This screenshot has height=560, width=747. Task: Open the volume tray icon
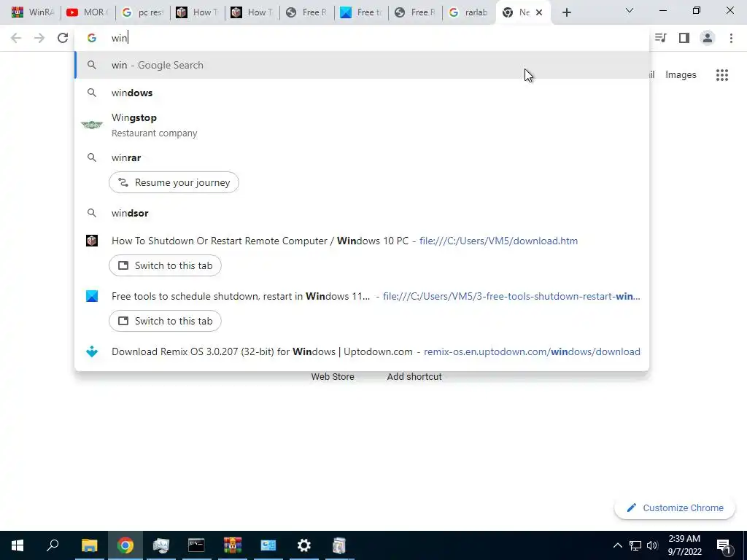[x=652, y=545]
